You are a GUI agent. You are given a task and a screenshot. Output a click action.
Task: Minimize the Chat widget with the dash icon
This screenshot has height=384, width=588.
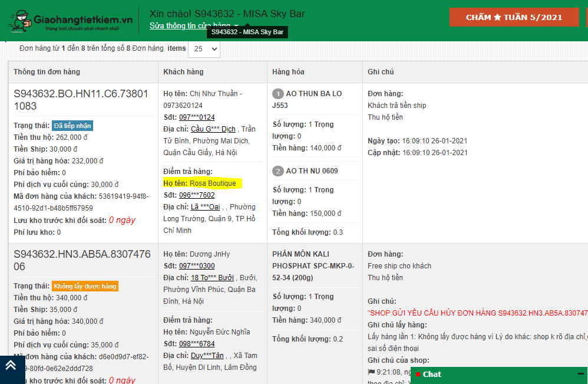tap(580, 374)
